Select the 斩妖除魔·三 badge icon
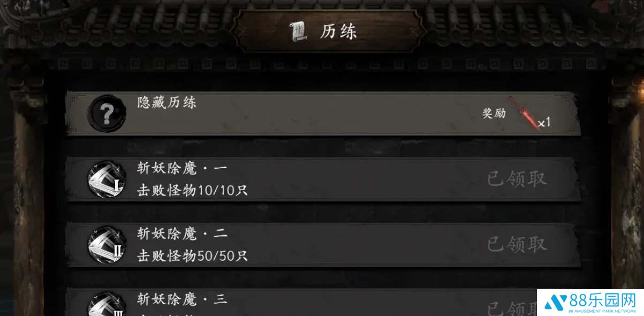The image size is (644, 316). (107, 304)
